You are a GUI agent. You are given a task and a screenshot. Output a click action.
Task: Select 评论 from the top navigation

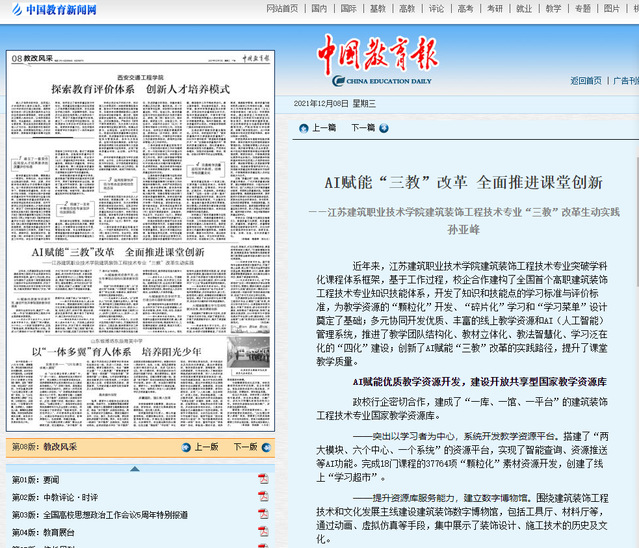point(436,8)
